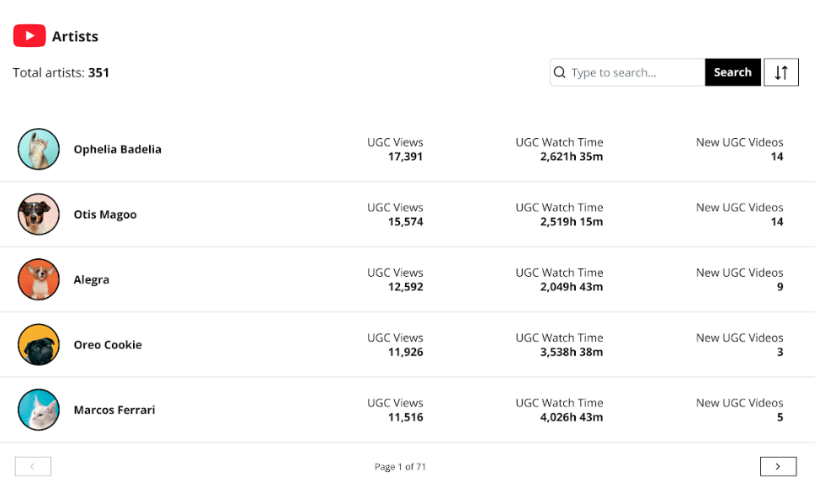Image resolution: width=815 pixels, height=504 pixels.
Task: Click the black Search button
Action: pos(732,72)
